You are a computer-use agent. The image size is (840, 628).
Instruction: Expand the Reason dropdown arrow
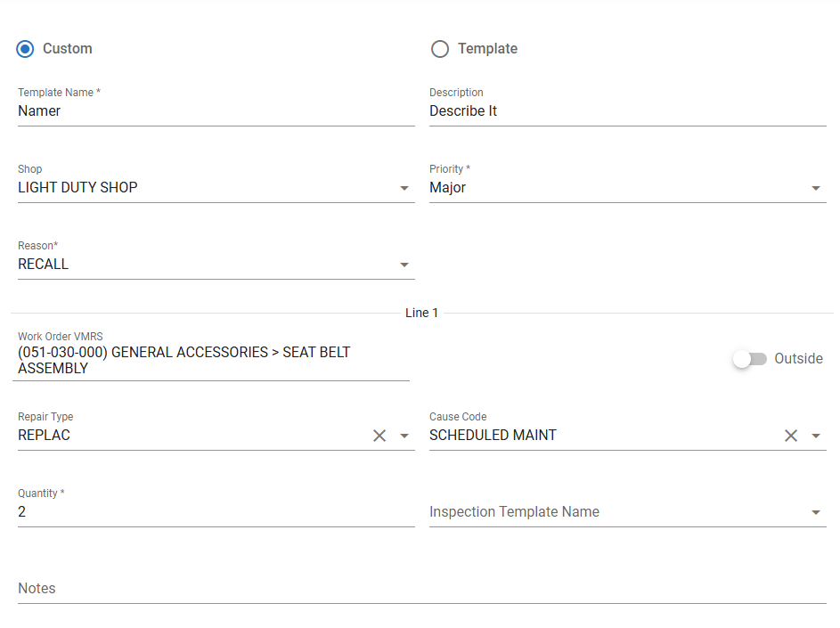pyautogui.click(x=404, y=265)
